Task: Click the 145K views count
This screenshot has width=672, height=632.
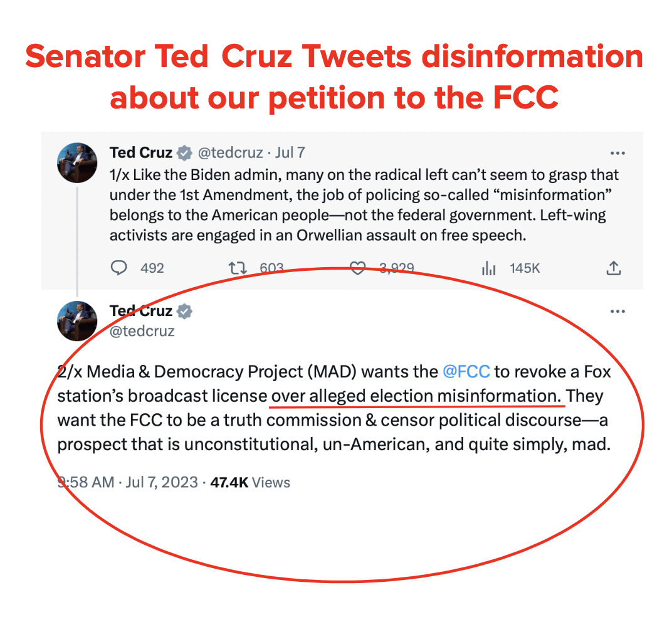Action: [x=525, y=268]
